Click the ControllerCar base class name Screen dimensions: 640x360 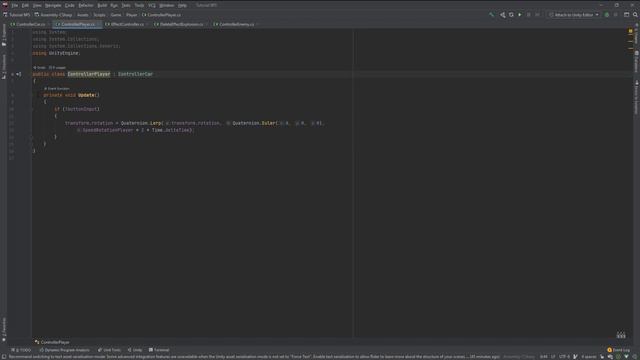pyautogui.click(x=136, y=74)
